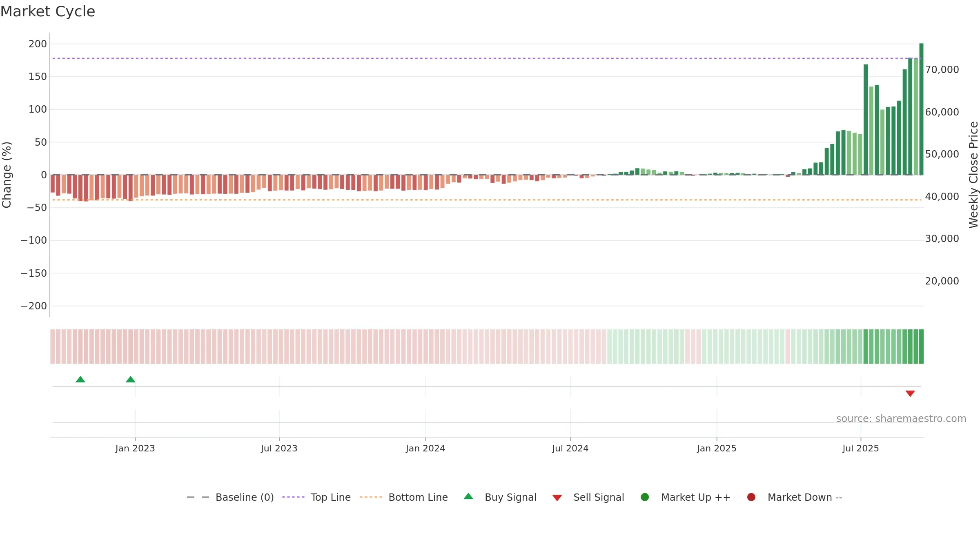Viewport: 980px width, 551px height.
Task: Click the red Sell Signal triangle in legend
Action: (x=557, y=498)
